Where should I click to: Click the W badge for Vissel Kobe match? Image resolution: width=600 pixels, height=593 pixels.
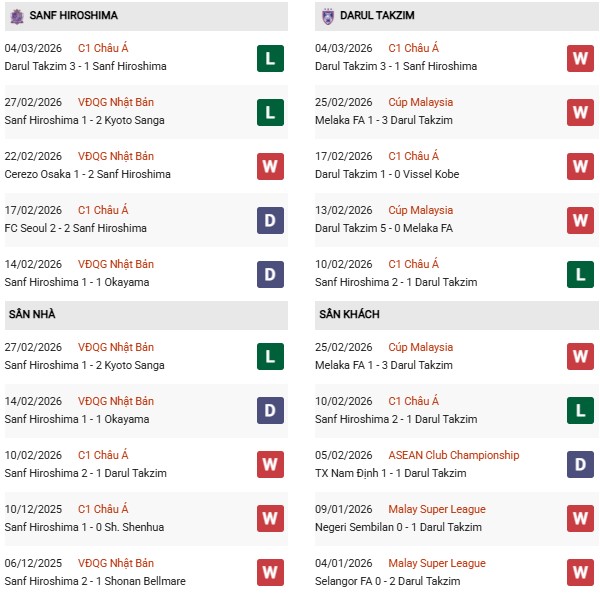pyautogui.click(x=580, y=166)
